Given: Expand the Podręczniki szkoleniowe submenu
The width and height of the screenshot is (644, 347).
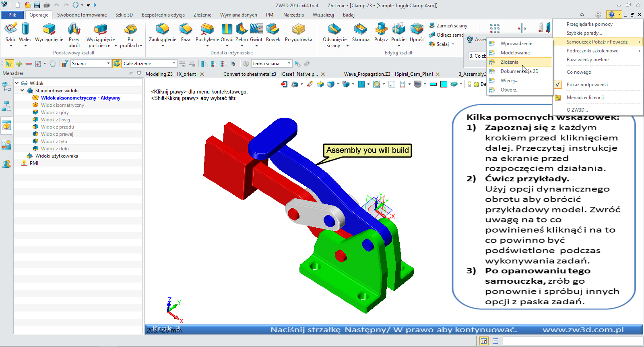Looking at the screenshot, I should tap(598, 51).
